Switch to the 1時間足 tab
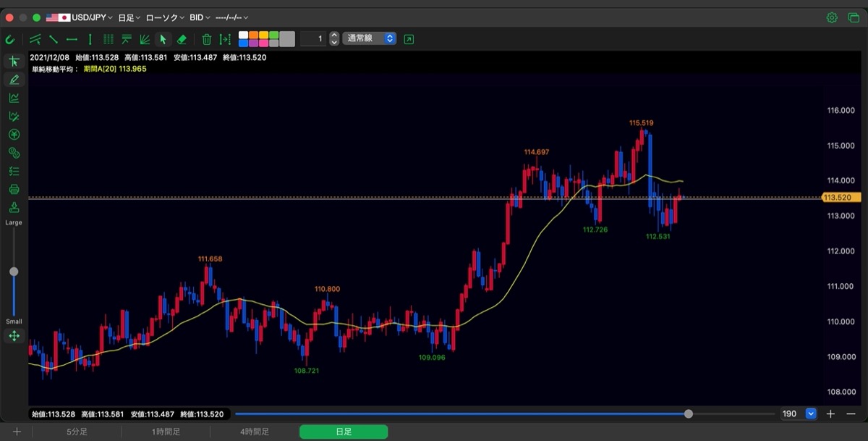Viewport: 868px width, 441px height. [166, 432]
